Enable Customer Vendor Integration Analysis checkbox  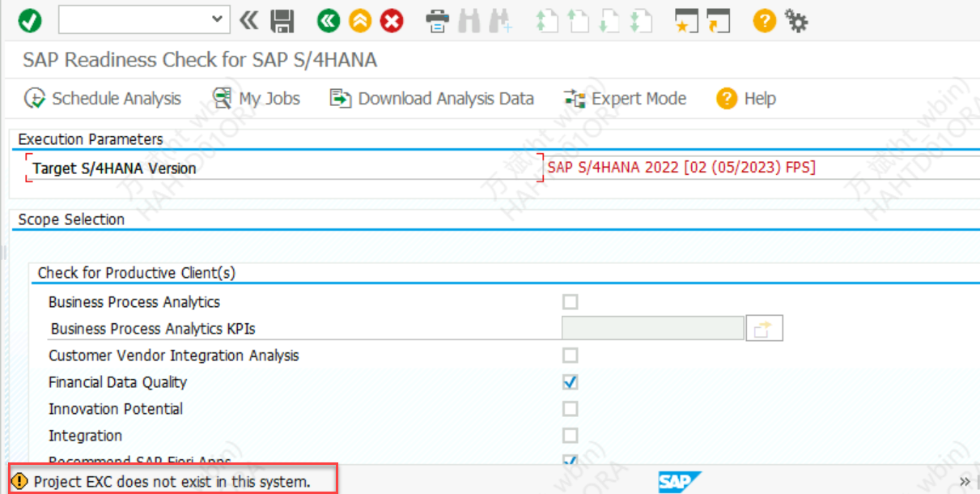click(571, 356)
